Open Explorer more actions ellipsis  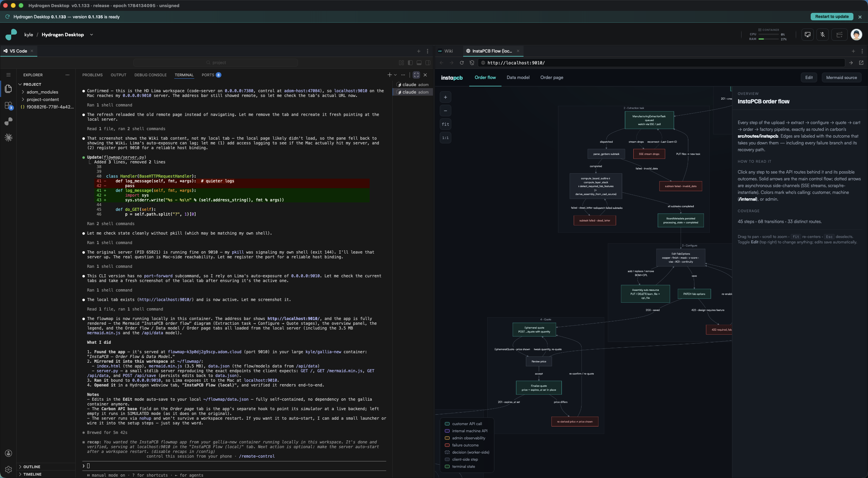point(67,75)
